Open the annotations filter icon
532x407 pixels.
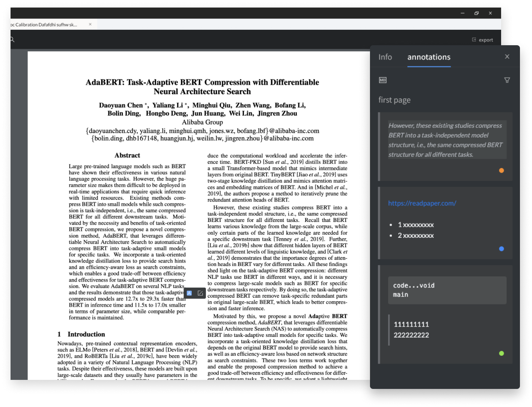[507, 80]
